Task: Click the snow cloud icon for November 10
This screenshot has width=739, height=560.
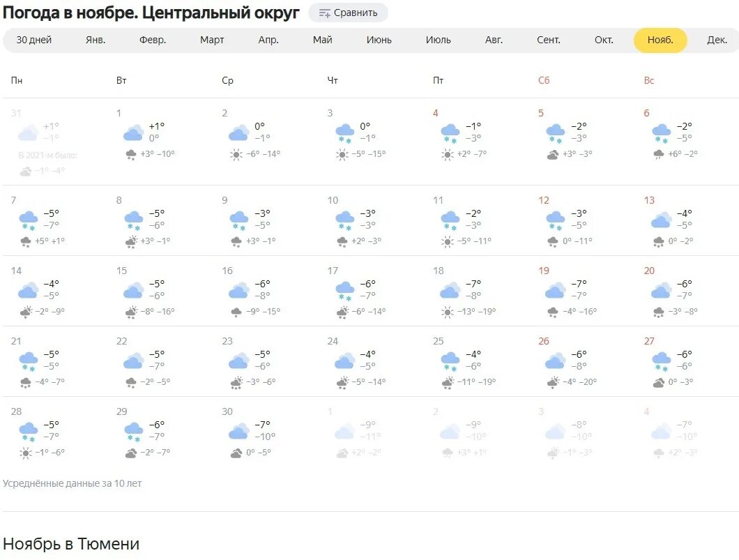Action: (x=344, y=221)
